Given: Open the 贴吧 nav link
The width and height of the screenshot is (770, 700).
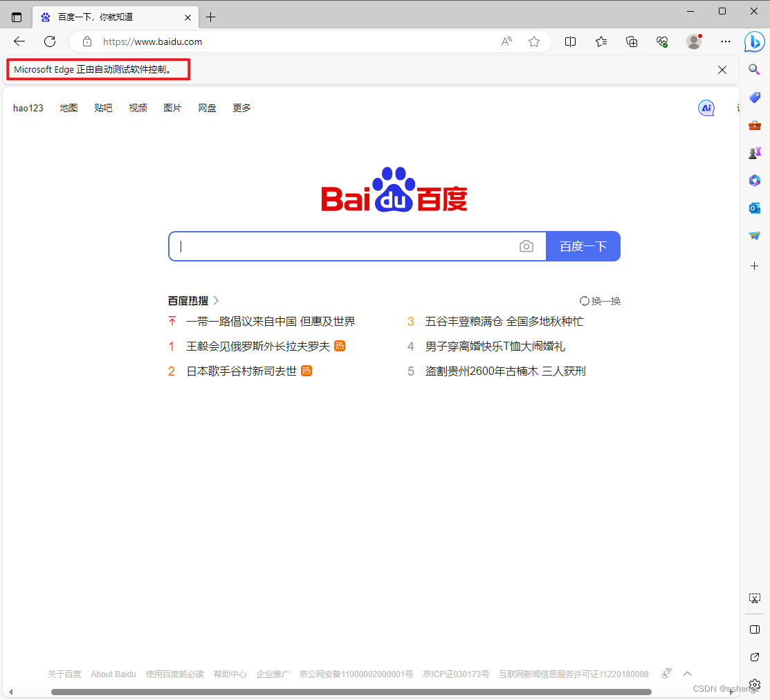Looking at the screenshot, I should point(103,108).
